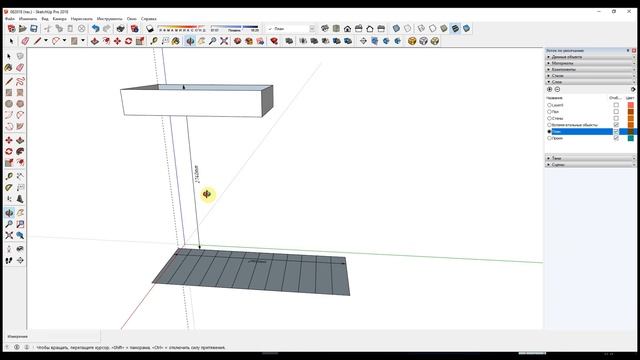Toggle visibility checkbox for Стены layer
640x360 pixels.
tap(616, 118)
